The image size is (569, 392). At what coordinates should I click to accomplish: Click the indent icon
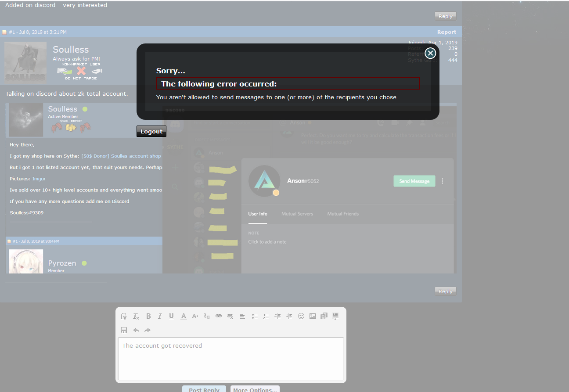point(289,316)
